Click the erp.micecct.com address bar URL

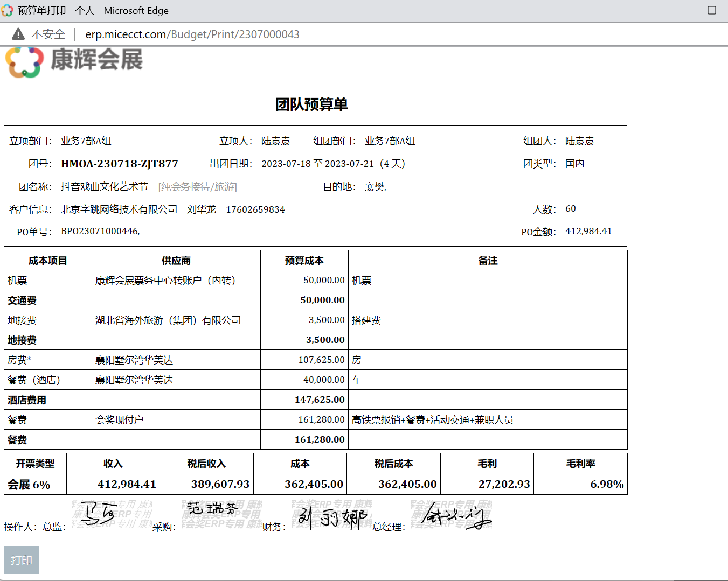pyautogui.click(x=192, y=34)
